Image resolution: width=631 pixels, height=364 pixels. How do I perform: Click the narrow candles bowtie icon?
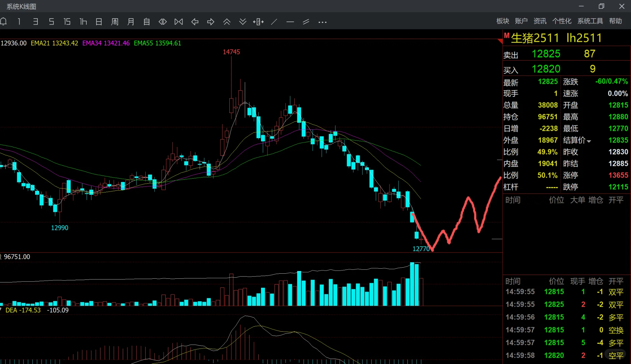point(179,22)
